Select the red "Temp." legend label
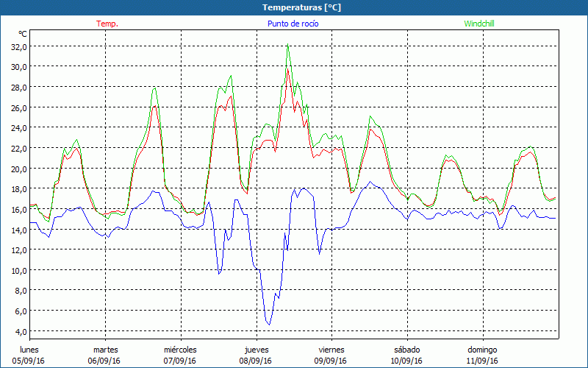This screenshot has width=588, height=368. coord(107,24)
